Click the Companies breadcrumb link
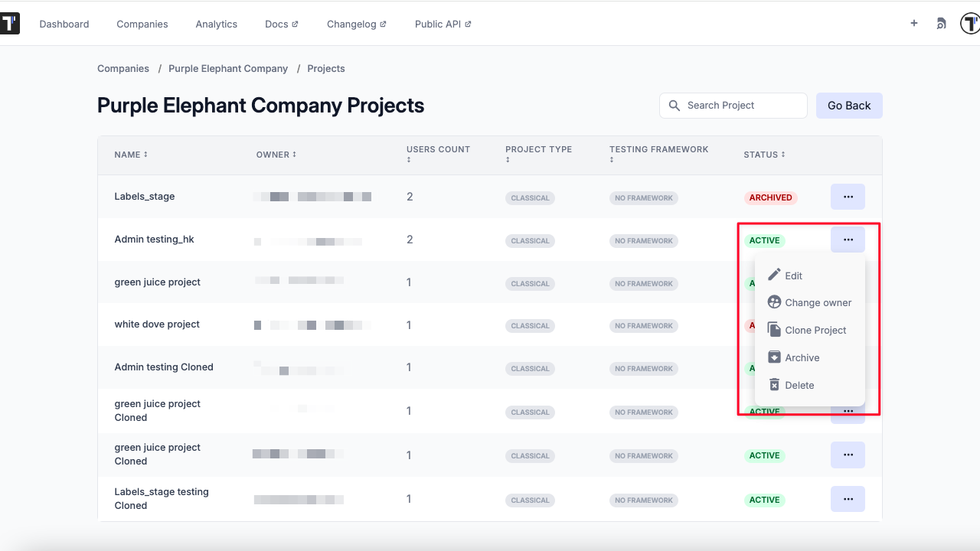Image resolution: width=980 pixels, height=551 pixels. [122, 68]
